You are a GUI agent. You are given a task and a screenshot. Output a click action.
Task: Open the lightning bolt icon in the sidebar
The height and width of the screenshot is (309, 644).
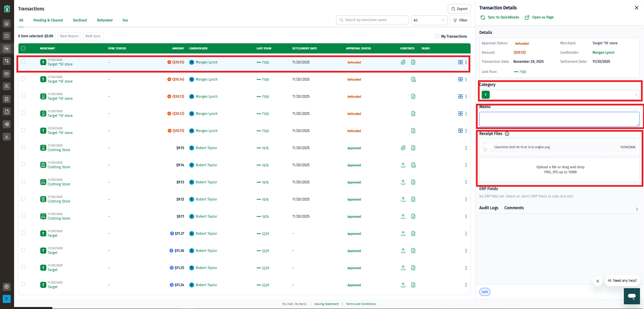coord(7,287)
